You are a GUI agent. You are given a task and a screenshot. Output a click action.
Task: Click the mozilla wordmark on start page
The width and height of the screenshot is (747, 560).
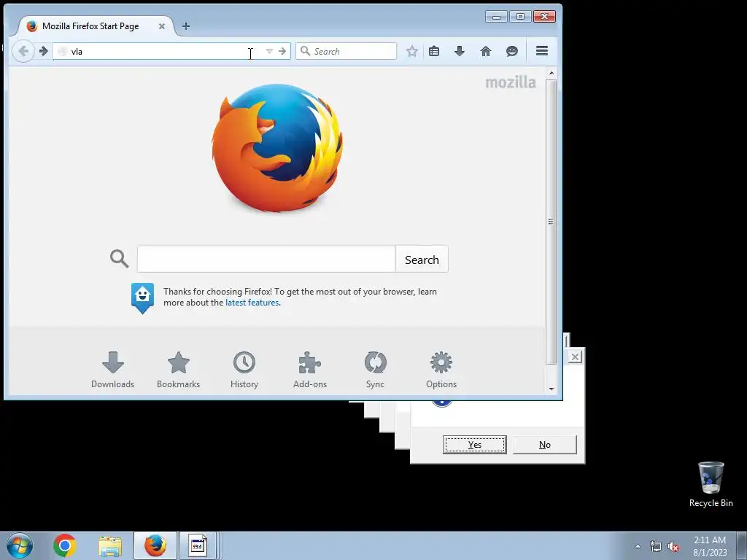pos(510,83)
